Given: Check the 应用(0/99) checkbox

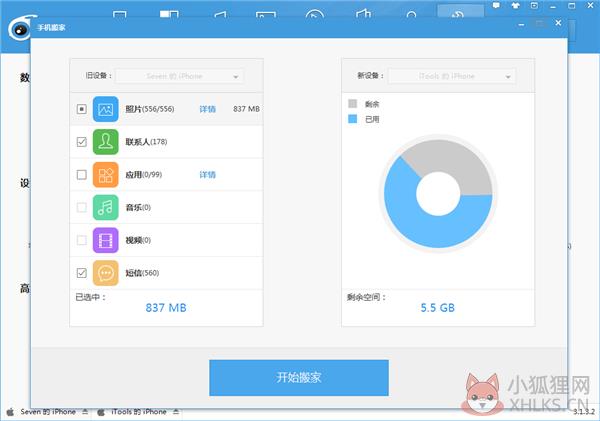Looking at the screenshot, I should 82,175.
